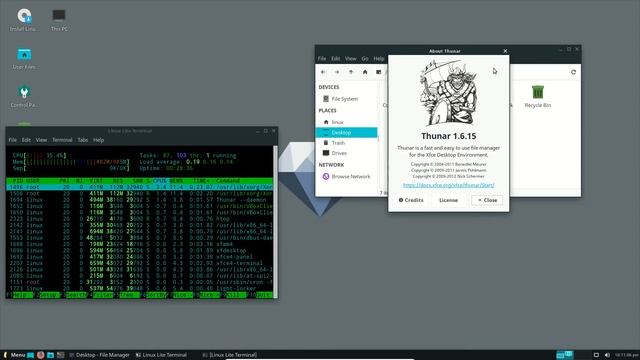Open the Help menu in terminal window

click(x=98, y=140)
